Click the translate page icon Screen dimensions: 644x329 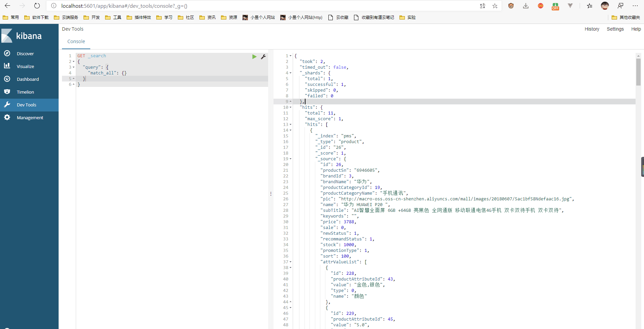(483, 6)
